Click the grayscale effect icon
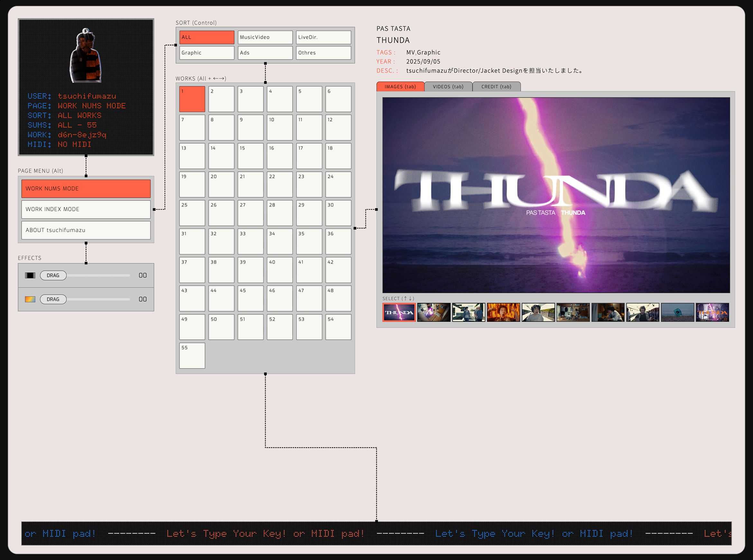The image size is (753, 560). tap(30, 275)
